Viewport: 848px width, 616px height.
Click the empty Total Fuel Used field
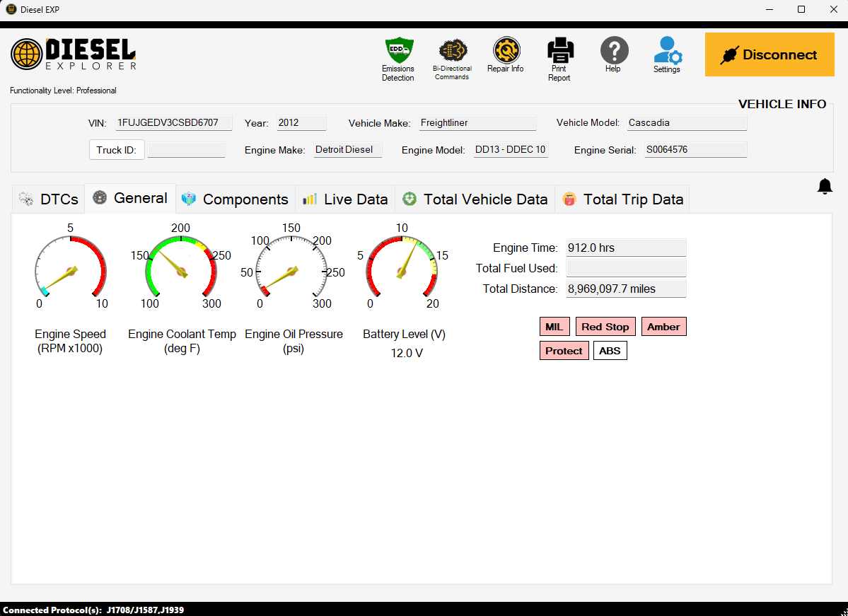[626, 268]
